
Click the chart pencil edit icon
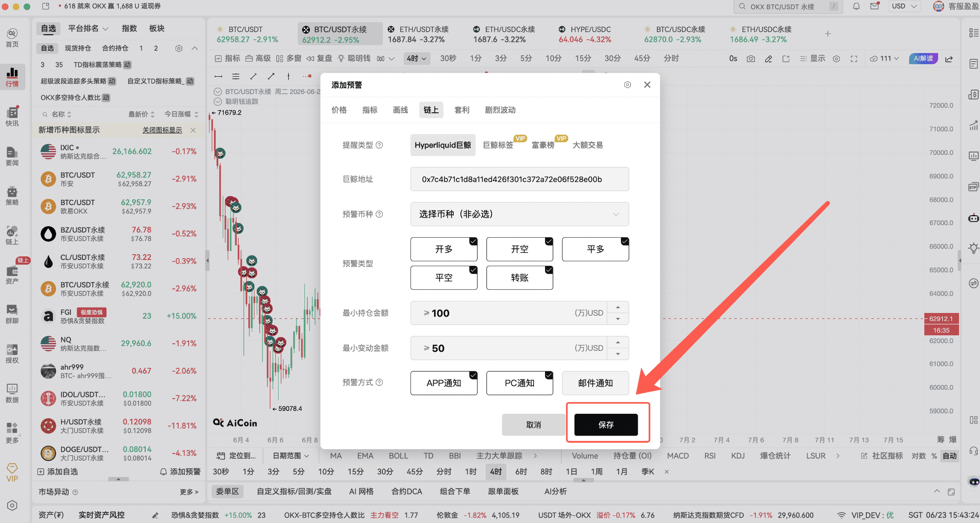tap(768, 58)
